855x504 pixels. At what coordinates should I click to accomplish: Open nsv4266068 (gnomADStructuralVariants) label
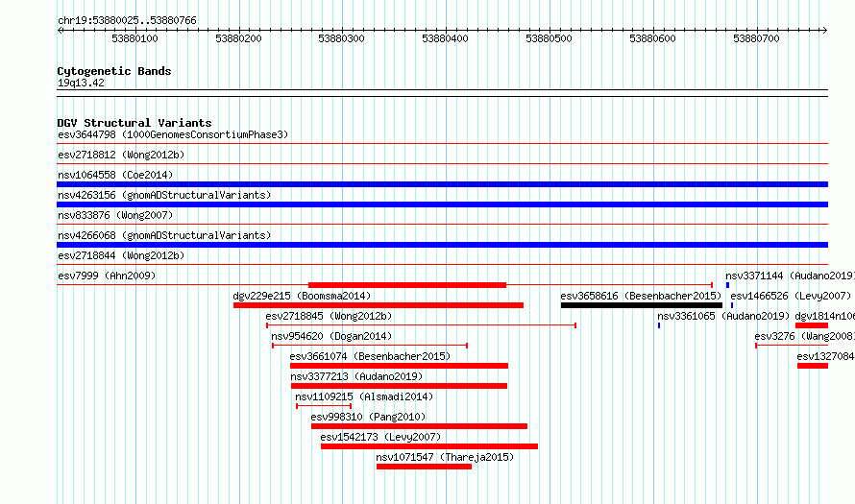click(164, 235)
